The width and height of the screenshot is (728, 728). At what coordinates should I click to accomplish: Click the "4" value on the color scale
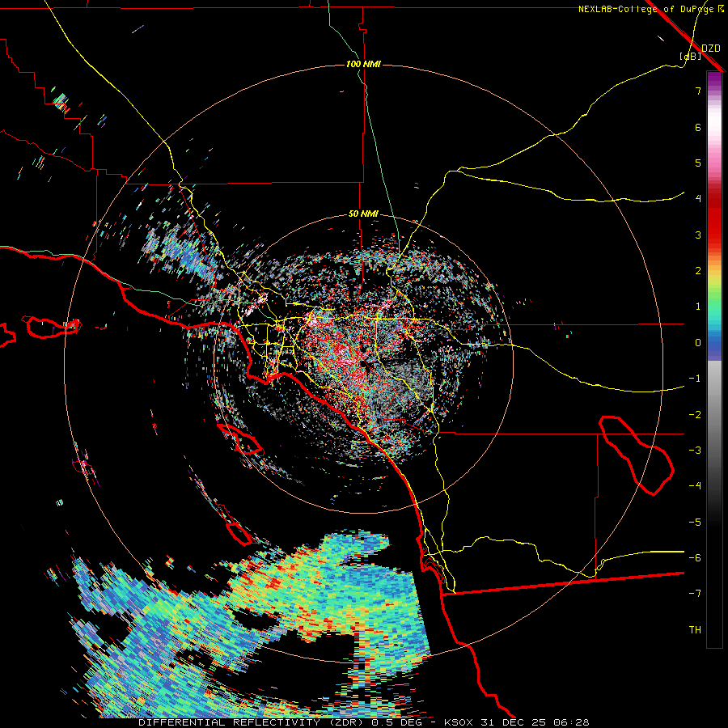pos(698,199)
